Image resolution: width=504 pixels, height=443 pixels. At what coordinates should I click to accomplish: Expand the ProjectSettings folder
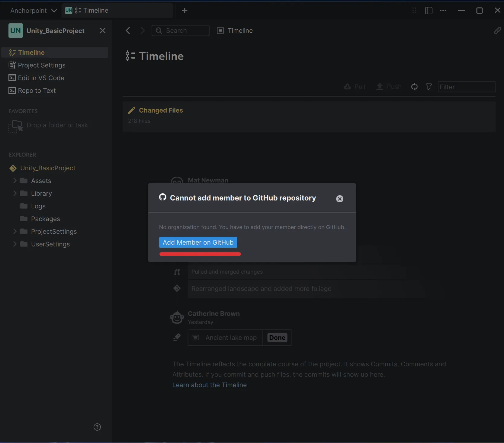15,231
